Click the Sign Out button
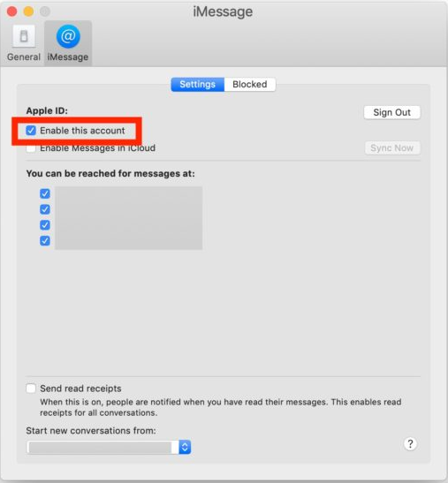The width and height of the screenshot is (448, 483). (391, 112)
